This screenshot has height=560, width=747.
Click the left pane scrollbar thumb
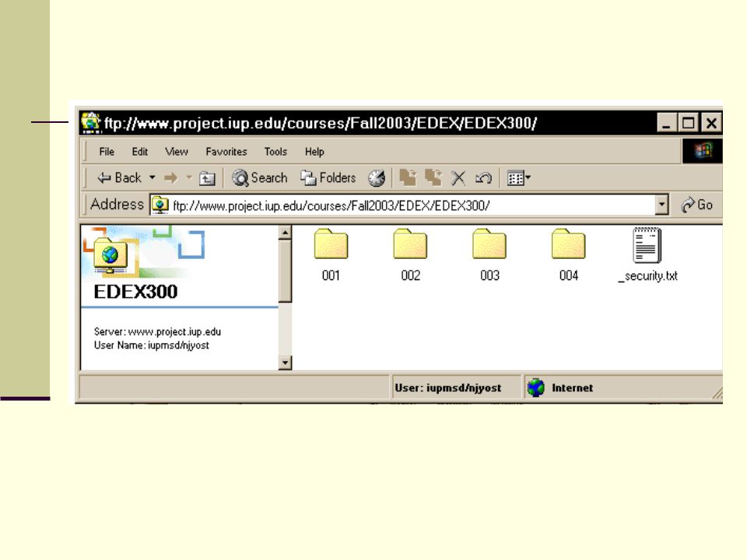click(x=285, y=271)
